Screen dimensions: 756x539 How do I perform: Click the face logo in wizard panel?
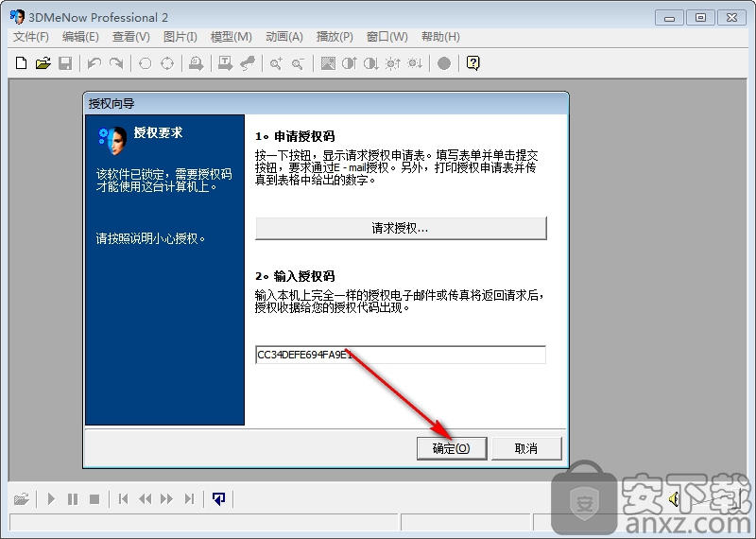tap(112, 140)
